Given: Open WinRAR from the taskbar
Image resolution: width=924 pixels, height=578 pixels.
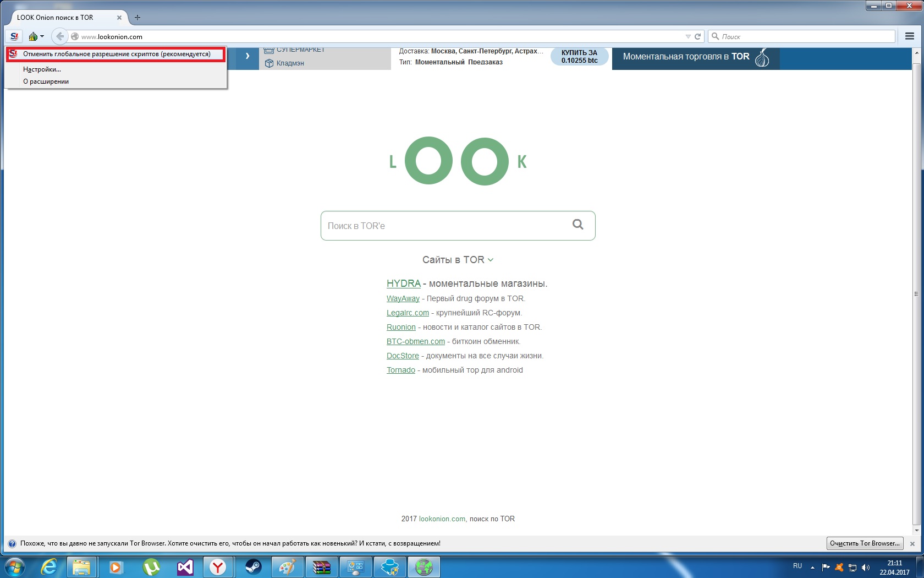Looking at the screenshot, I should coord(321,567).
